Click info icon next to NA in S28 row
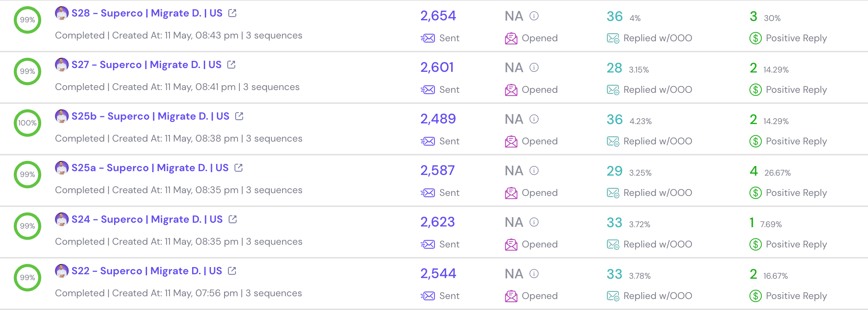Viewport: 868px width, 310px height. tap(534, 16)
